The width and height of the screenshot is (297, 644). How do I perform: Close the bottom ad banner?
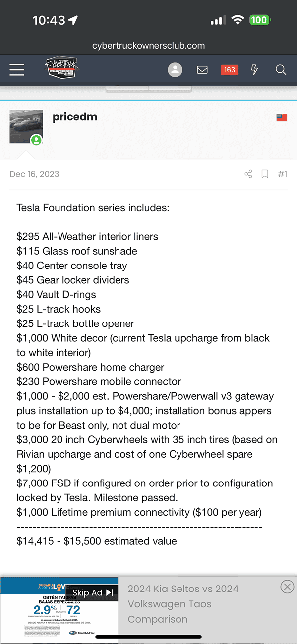click(287, 587)
